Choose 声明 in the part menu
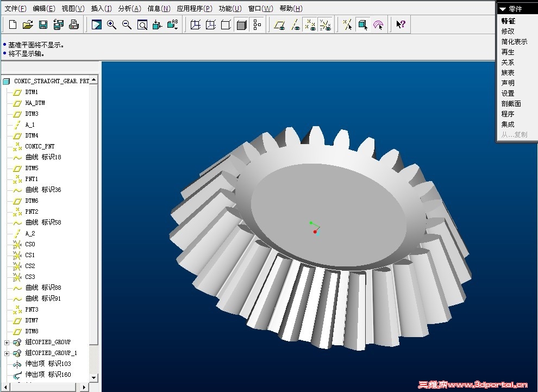The image size is (538, 392). [x=508, y=83]
